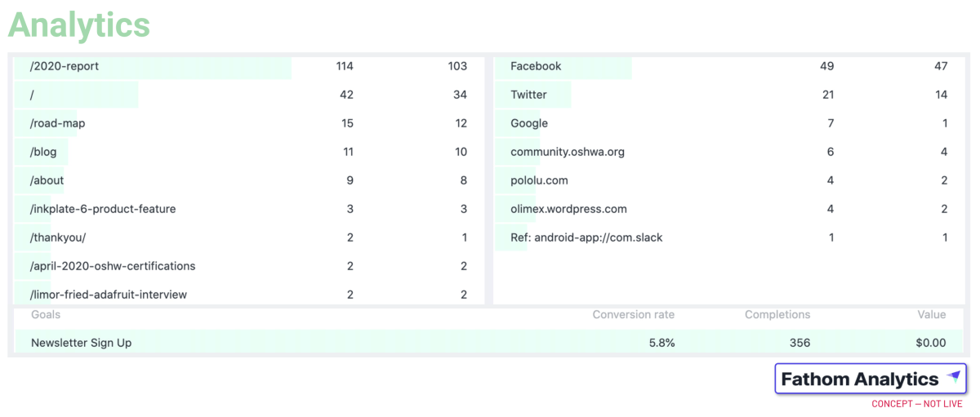Select the /blog page entry
The image size is (980, 417).
click(249, 152)
